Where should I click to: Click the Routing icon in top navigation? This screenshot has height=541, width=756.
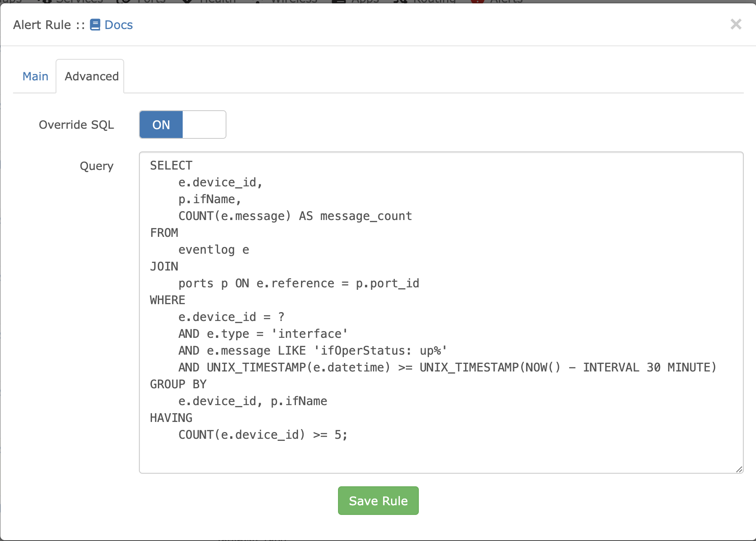click(401, 2)
